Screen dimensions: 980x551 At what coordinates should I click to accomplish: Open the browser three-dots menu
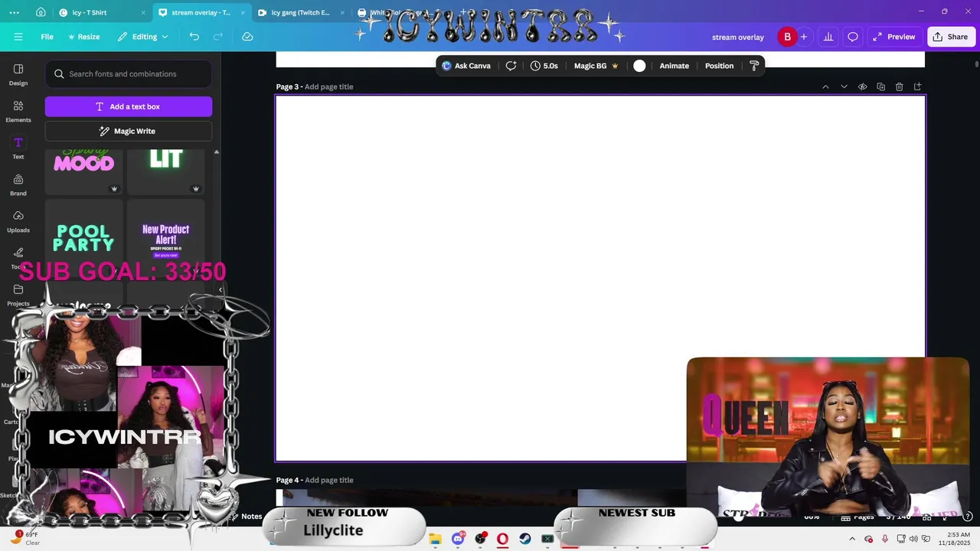14,12
